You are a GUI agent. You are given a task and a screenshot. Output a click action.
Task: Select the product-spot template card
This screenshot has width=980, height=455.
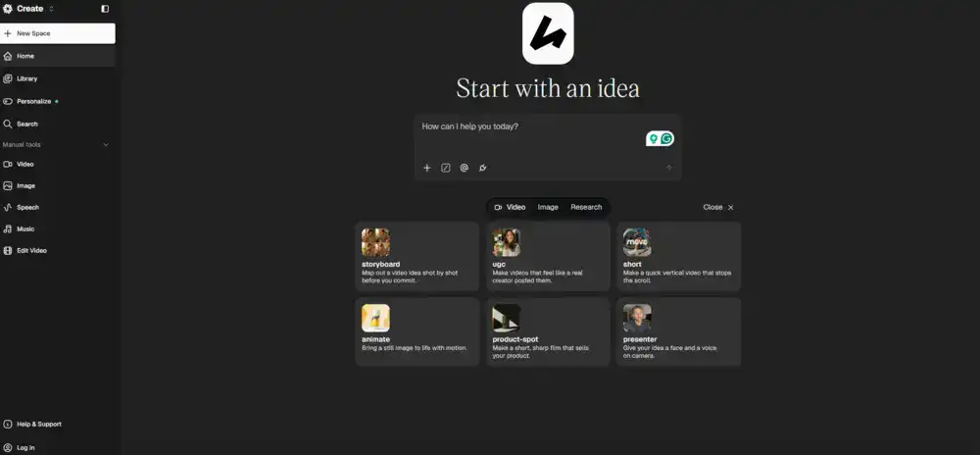coord(548,331)
